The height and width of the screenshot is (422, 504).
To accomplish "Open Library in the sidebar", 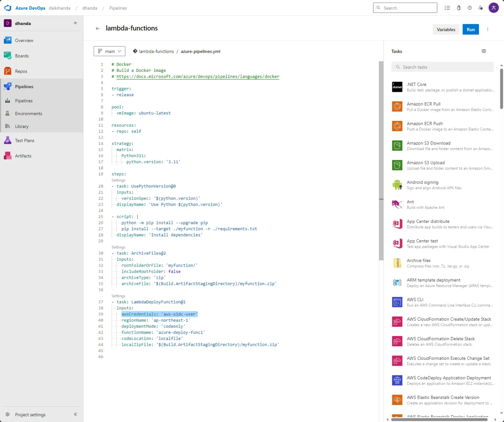I will (x=42, y=126).
